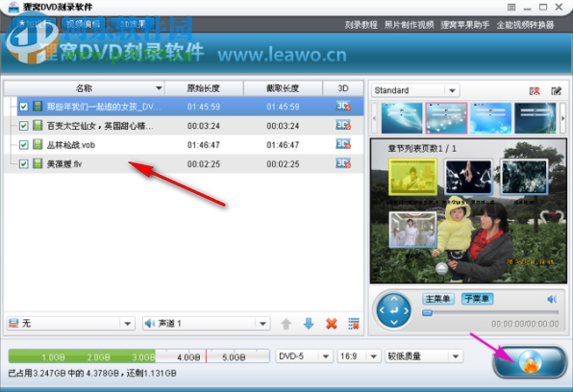The width and height of the screenshot is (573, 392).
Task: Click film icon of 百变太空仙女 row
Action: [x=37, y=126]
